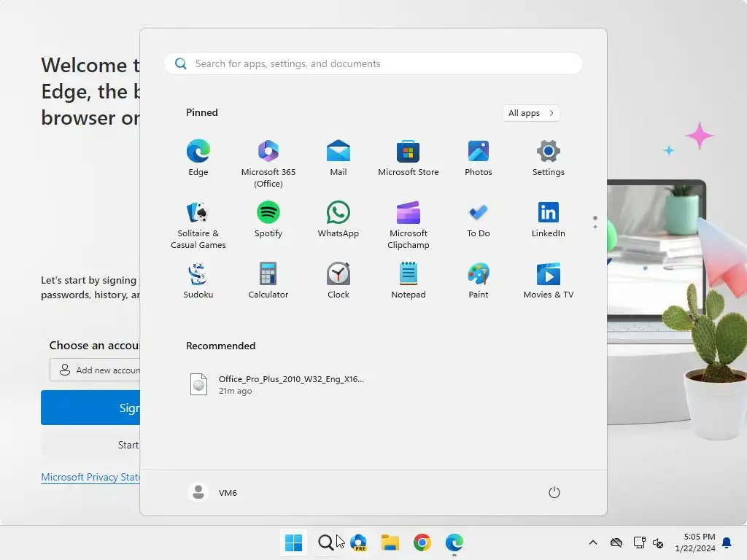Viewport: 747px width, 560px height.
Task: Open taskbar Search magnifier
Action: [x=326, y=542]
